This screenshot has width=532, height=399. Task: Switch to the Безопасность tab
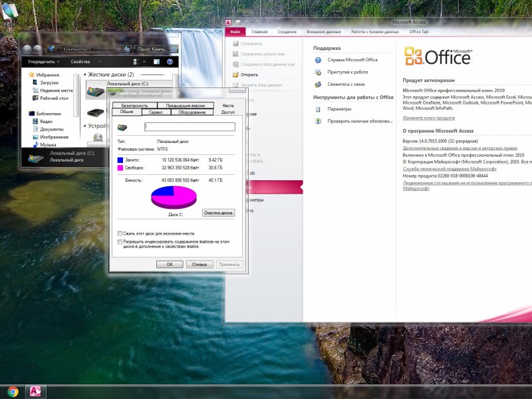(135, 106)
